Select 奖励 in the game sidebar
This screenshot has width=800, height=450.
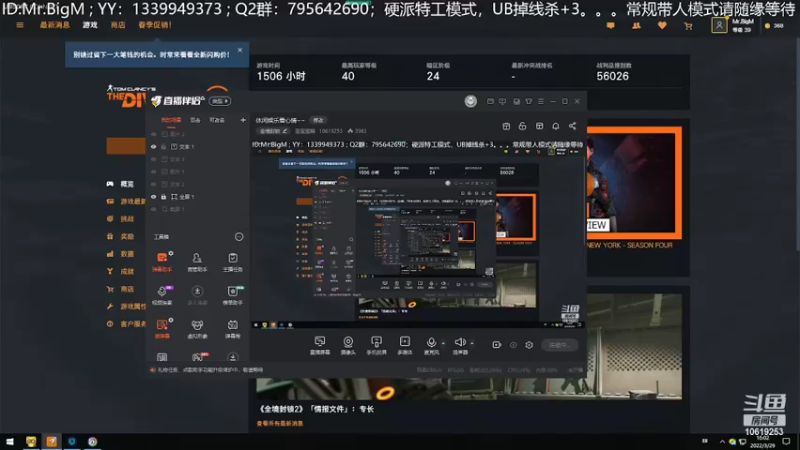click(x=127, y=236)
